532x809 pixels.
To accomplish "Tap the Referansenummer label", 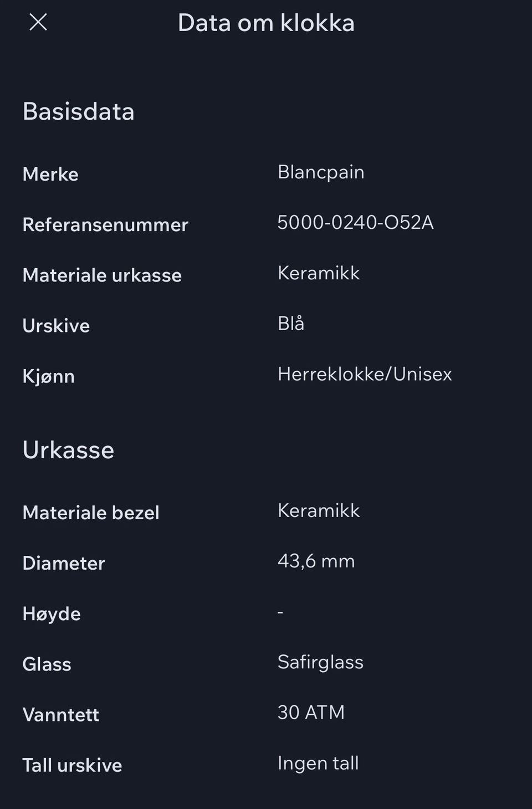I will point(105,225).
